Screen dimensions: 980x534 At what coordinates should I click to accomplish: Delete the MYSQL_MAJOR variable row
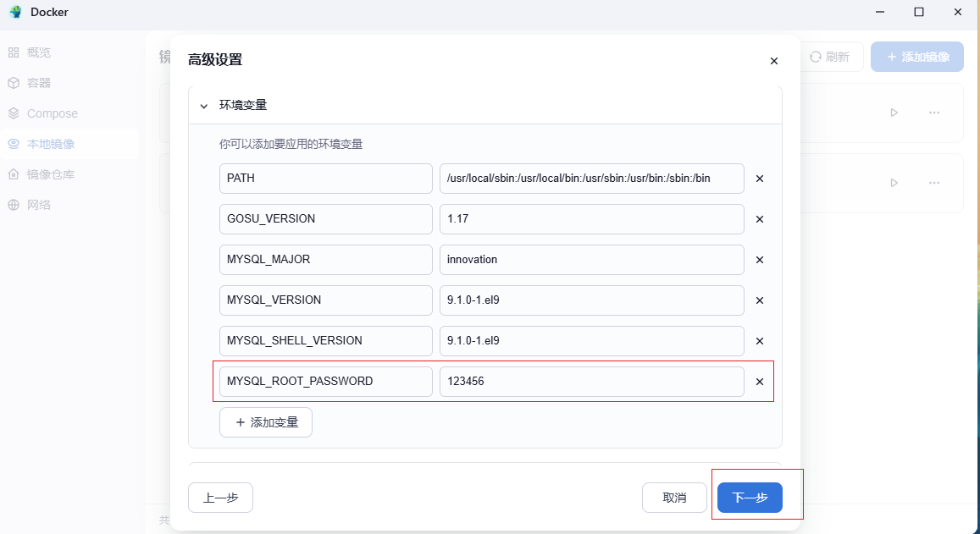(x=760, y=260)
